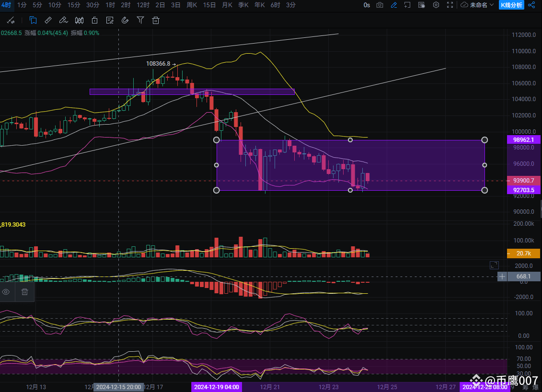Open the 未命名 layout dropdown
The image size is (542, 392).
[x=478, y=5]
